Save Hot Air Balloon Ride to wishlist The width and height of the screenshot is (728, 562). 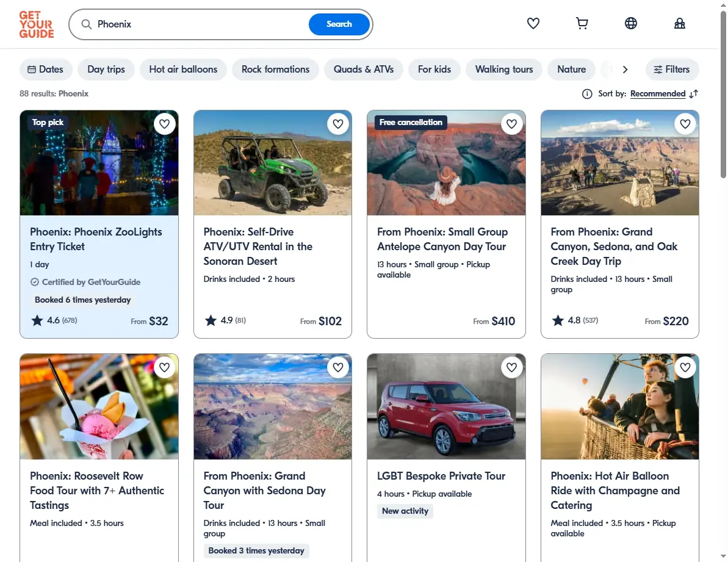[685, 367]
